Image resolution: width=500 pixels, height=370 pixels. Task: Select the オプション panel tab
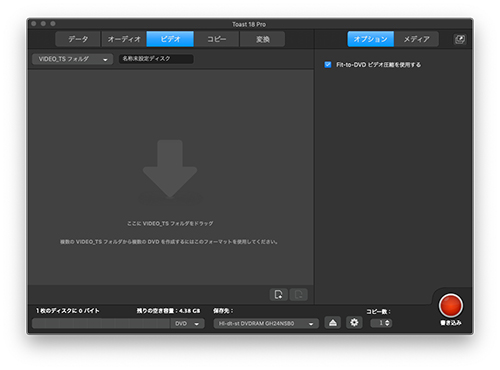[371, 39]
